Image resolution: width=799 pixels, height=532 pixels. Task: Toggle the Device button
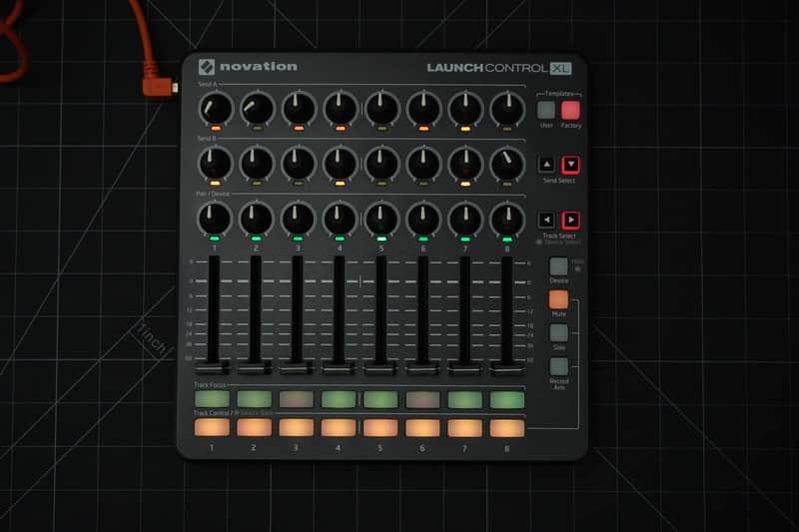pyautogui.click(x=558, y=266)
